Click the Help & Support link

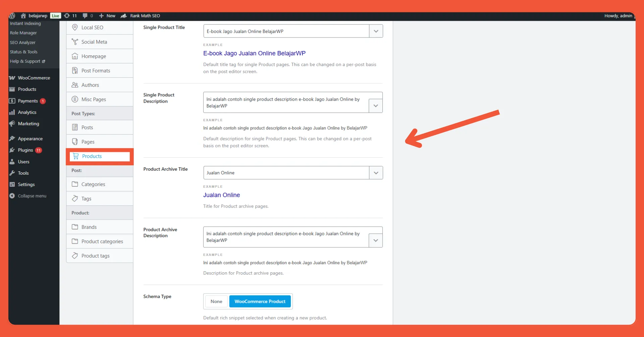(25, 61)
